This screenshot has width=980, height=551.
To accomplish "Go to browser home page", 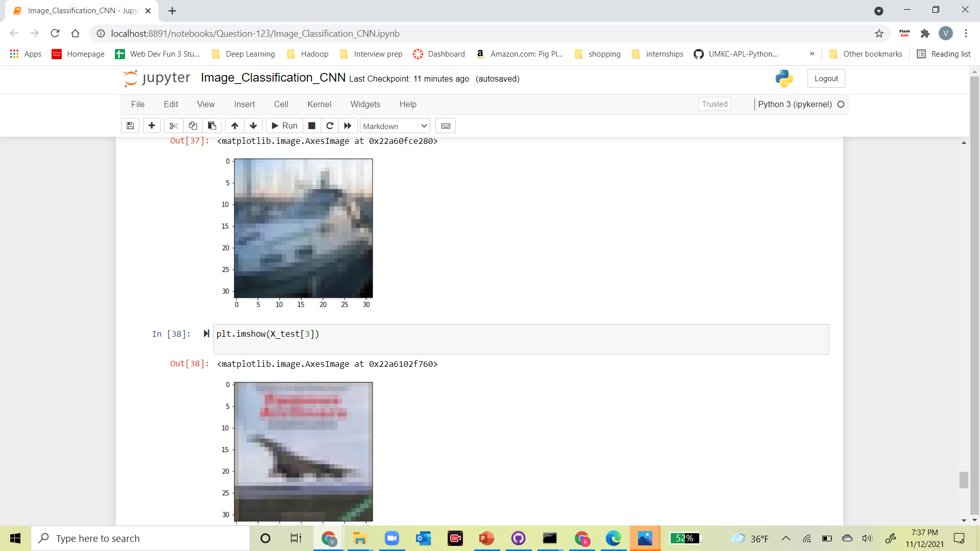I will click(x=75, y=34).
